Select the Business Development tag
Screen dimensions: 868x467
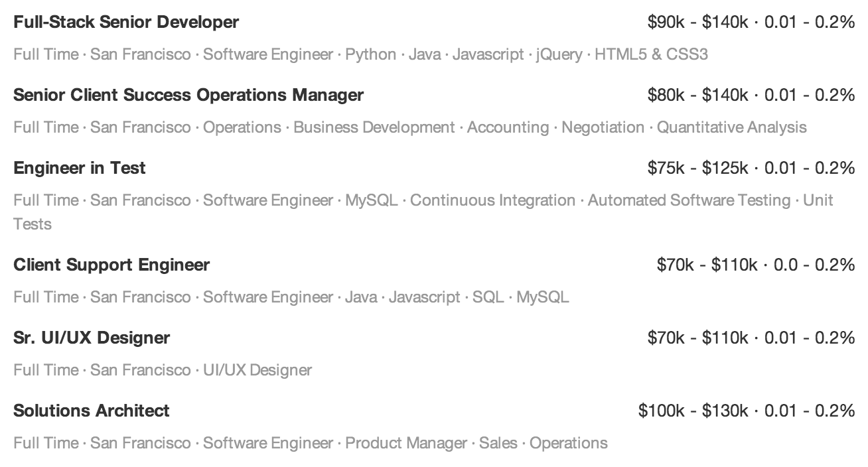click(x=374, y=127)
